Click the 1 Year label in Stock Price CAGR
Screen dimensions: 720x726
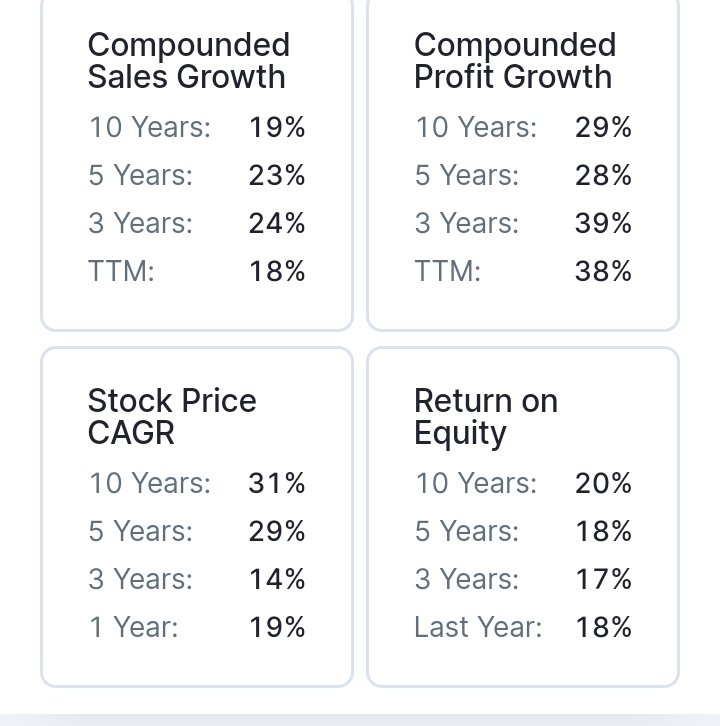pos(133,628)
